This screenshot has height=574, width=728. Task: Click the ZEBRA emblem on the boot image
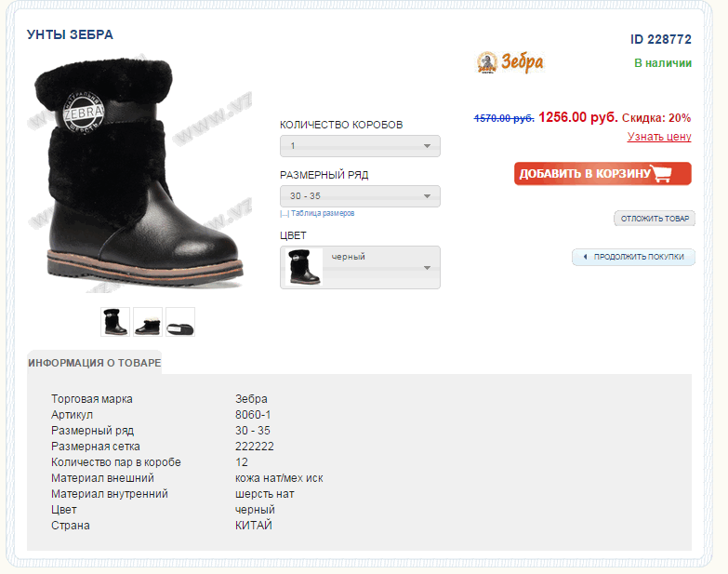coord(83,112)
